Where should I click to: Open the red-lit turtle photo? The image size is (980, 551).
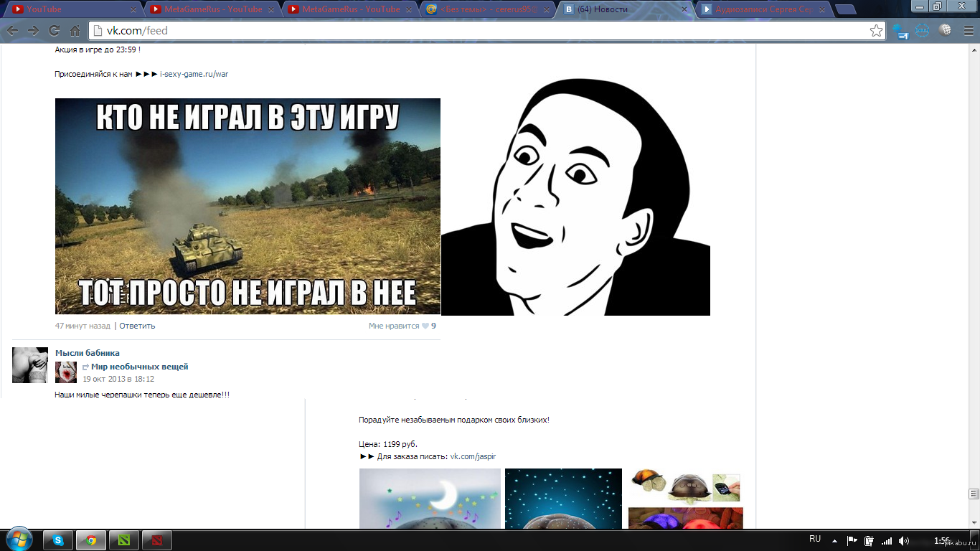coord(685,518)
